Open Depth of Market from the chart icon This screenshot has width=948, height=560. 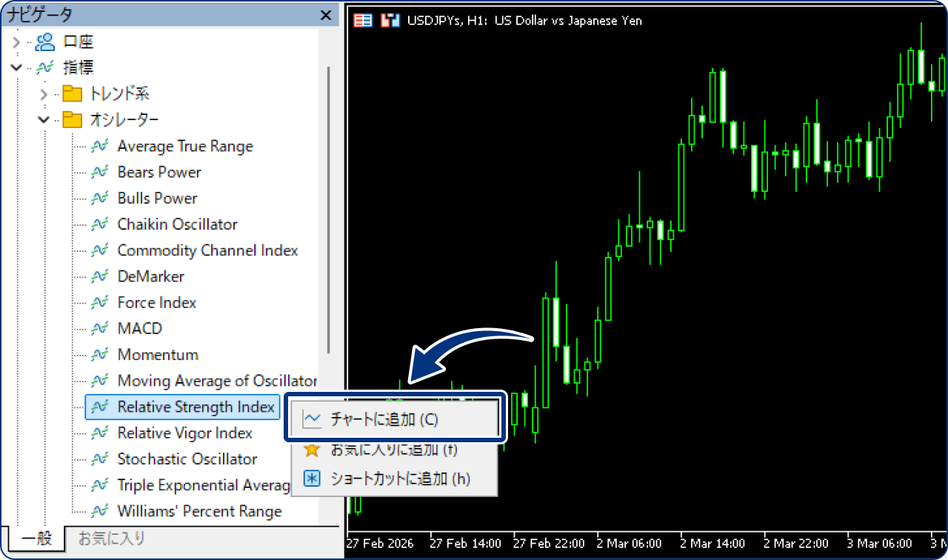coord(362,20)
